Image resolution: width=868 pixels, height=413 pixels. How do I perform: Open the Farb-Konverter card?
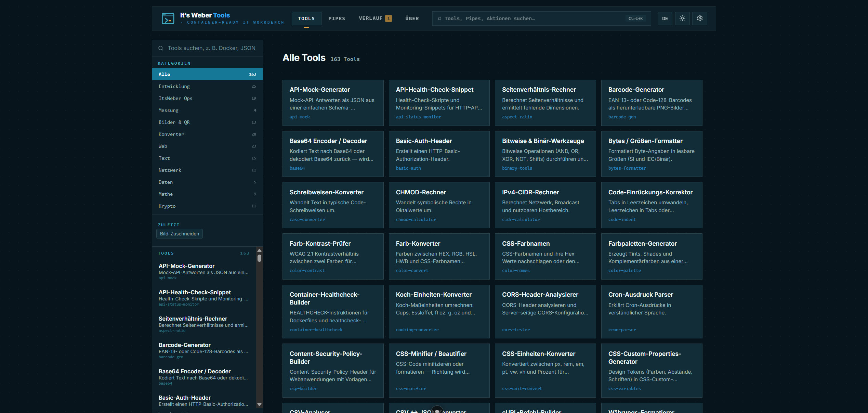[x=439, y=257]
